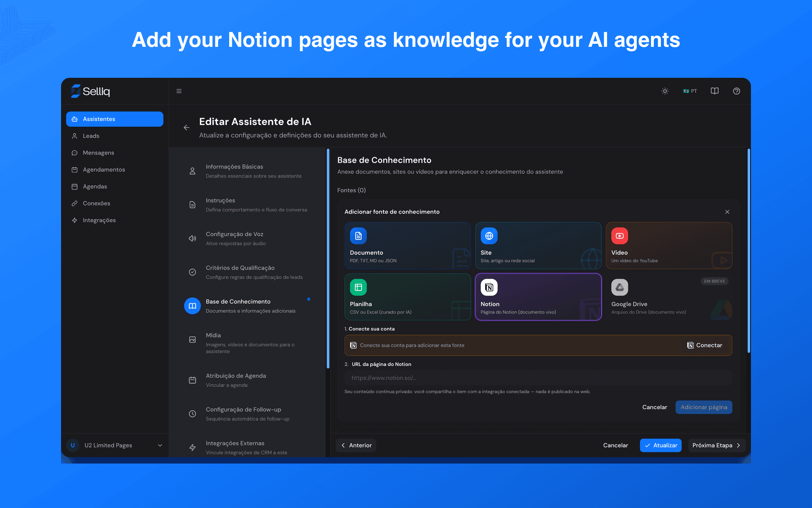Click the person icon beside Informações Básicas

pyautogui.click(x=192, y=171)
